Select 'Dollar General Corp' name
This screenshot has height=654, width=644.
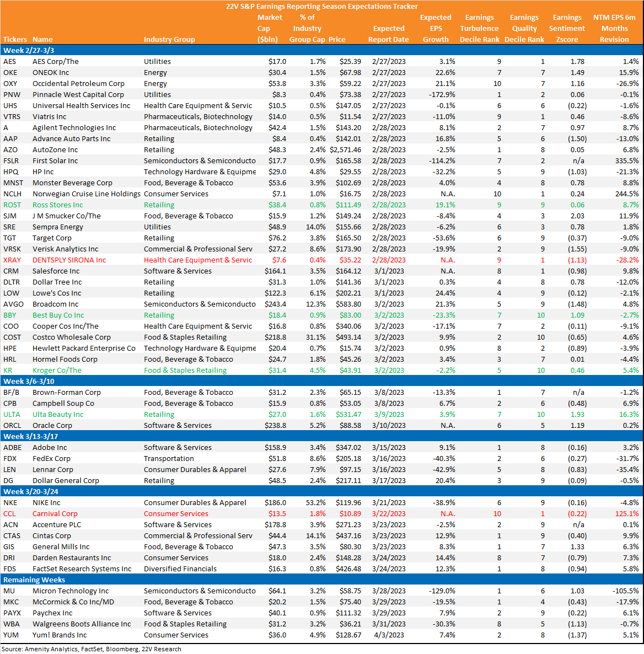click(x=66, y=480)
